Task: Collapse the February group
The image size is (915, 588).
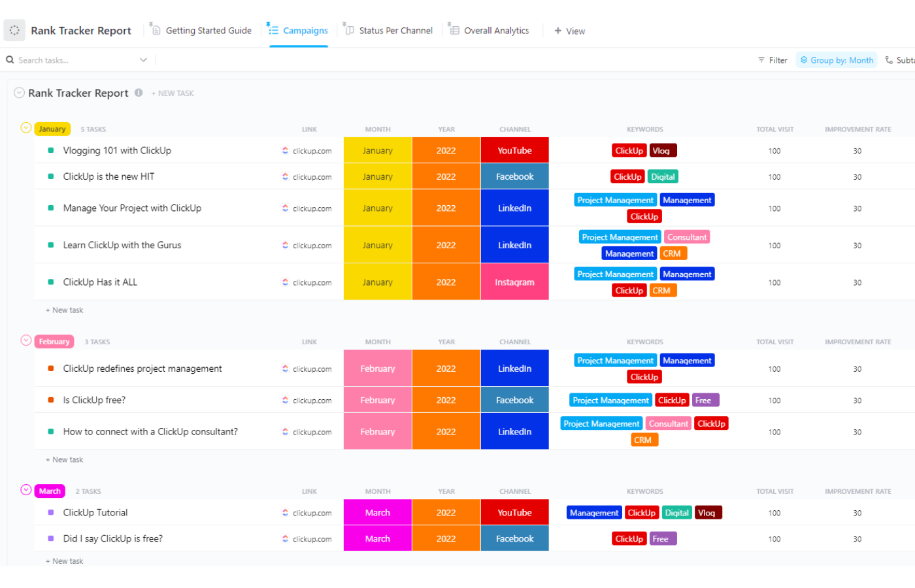Action: (26, 340)
